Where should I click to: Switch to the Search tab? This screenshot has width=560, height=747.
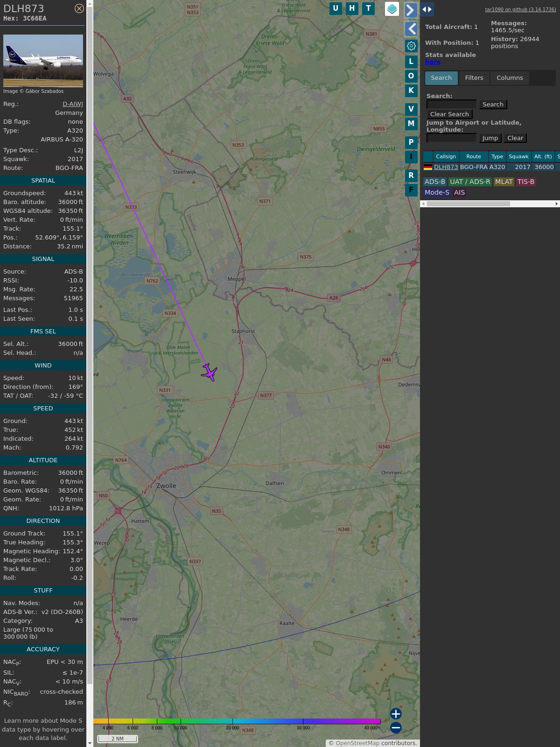coord(441,78)
